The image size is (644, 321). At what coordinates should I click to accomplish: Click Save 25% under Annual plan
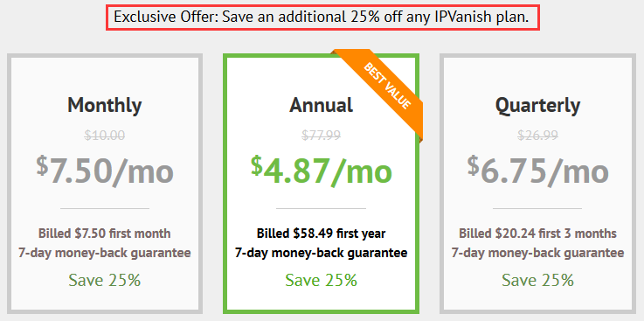click(x=322, y=280)
